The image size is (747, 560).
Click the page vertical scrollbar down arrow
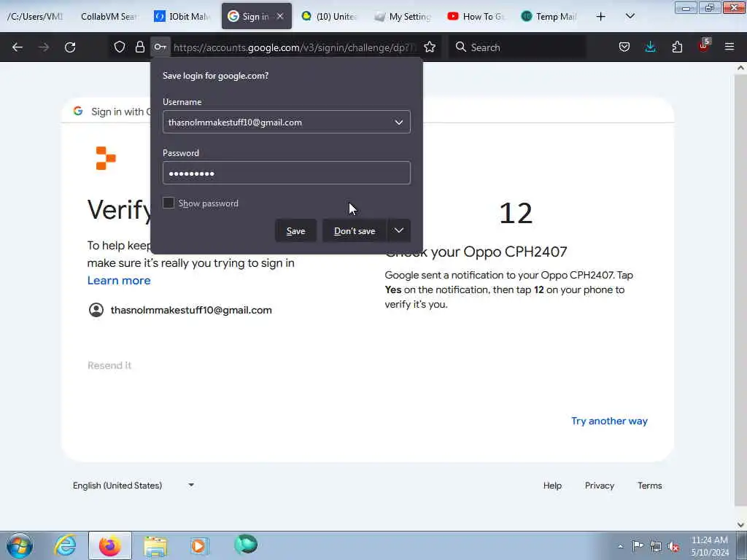click(740, 525)
